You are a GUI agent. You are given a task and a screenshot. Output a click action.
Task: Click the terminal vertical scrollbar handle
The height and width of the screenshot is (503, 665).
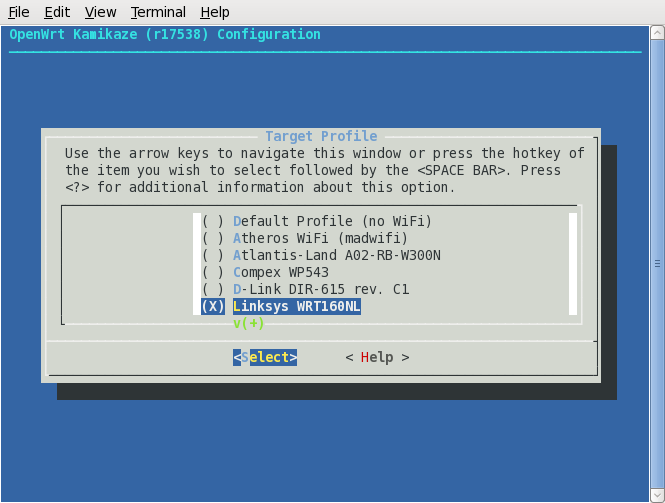click(x=657, y=264)
